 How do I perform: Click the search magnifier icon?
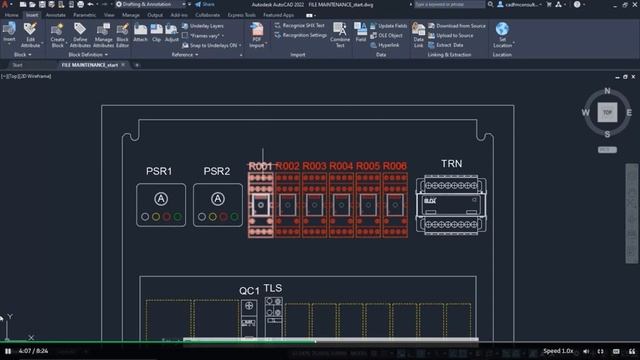[x=490, y=4]
